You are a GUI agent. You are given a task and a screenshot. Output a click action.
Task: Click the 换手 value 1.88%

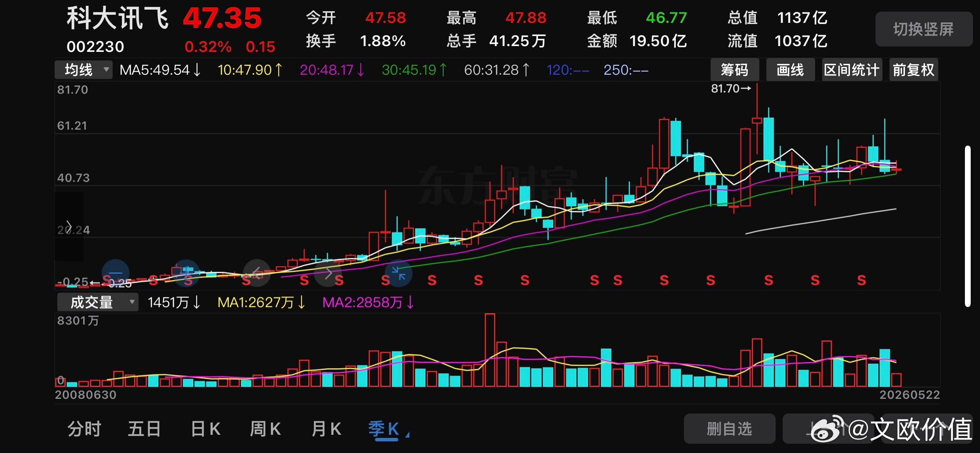coord(383,41)
